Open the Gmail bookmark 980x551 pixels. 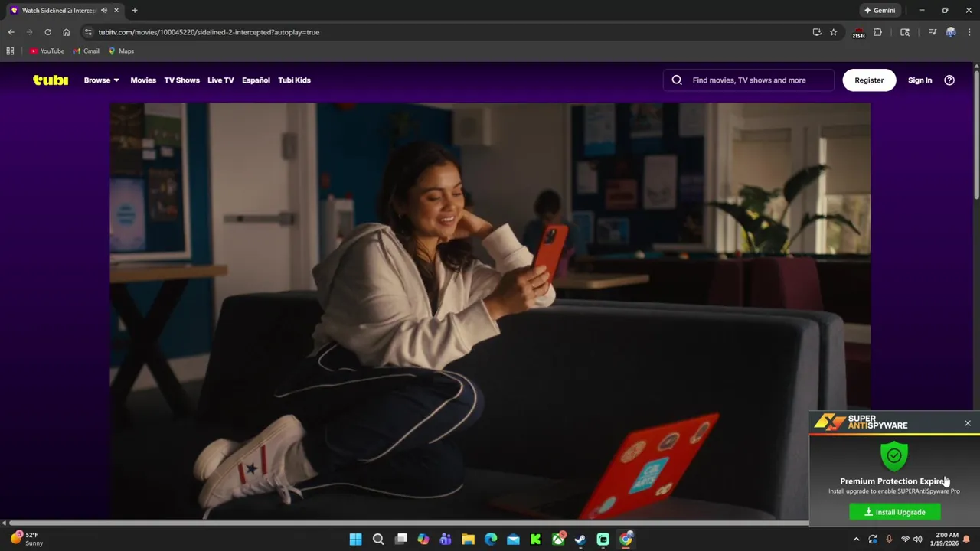(86, 51)
